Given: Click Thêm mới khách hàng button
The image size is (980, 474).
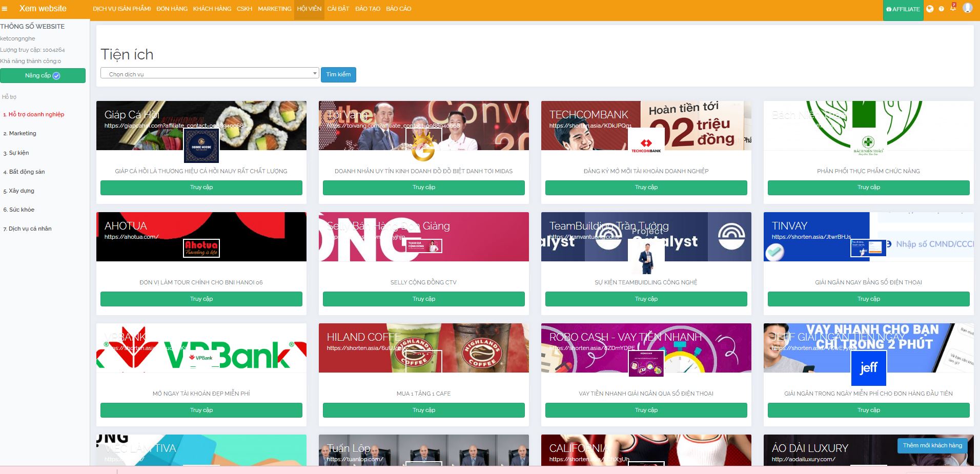Looking at the screenshot, I should pos(932,446).
